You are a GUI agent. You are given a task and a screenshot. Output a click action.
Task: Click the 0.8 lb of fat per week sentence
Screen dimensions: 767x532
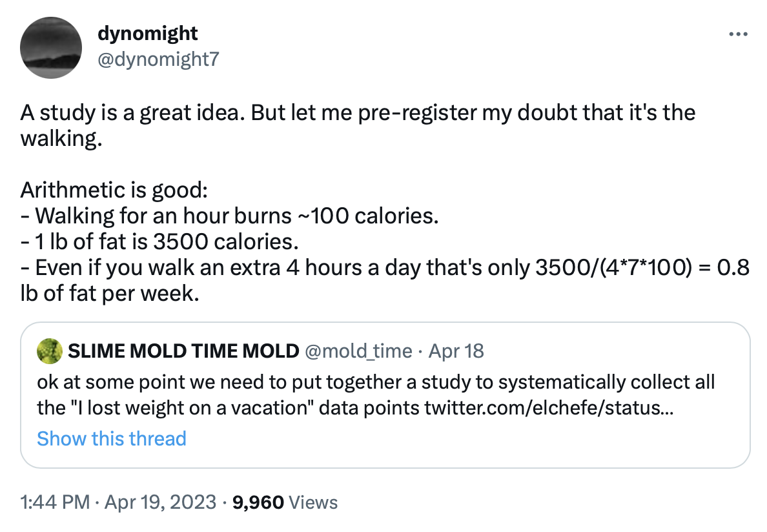[x=383, y=267]
